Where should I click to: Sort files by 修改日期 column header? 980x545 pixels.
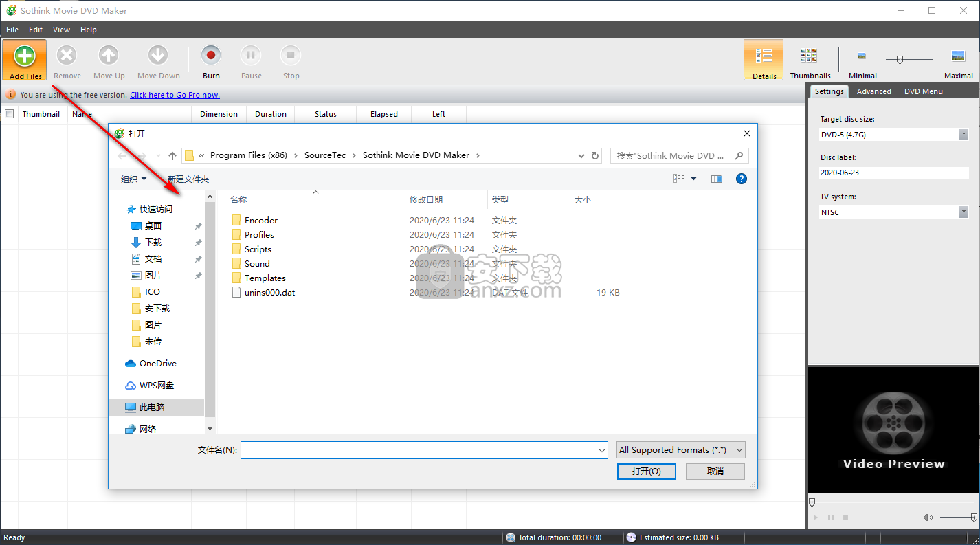426,199
